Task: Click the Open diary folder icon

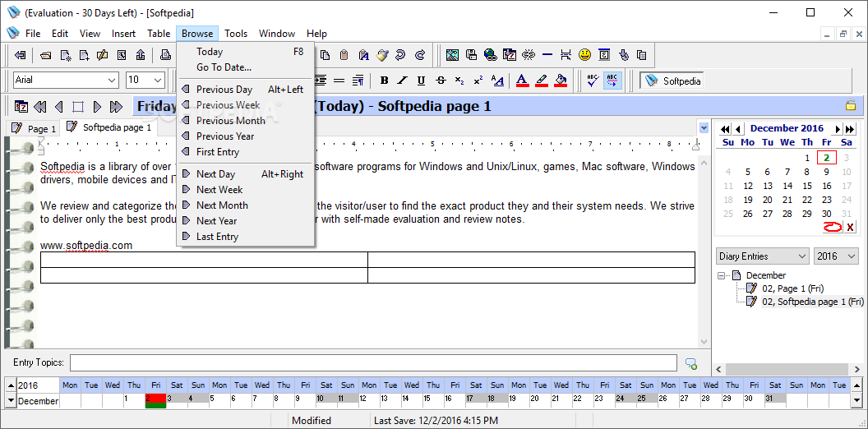Action: pos(47,55)
